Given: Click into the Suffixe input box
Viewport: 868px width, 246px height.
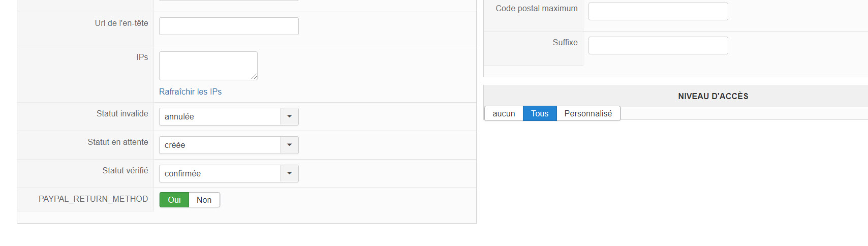Looking at the screenshot, I should 658,45.
